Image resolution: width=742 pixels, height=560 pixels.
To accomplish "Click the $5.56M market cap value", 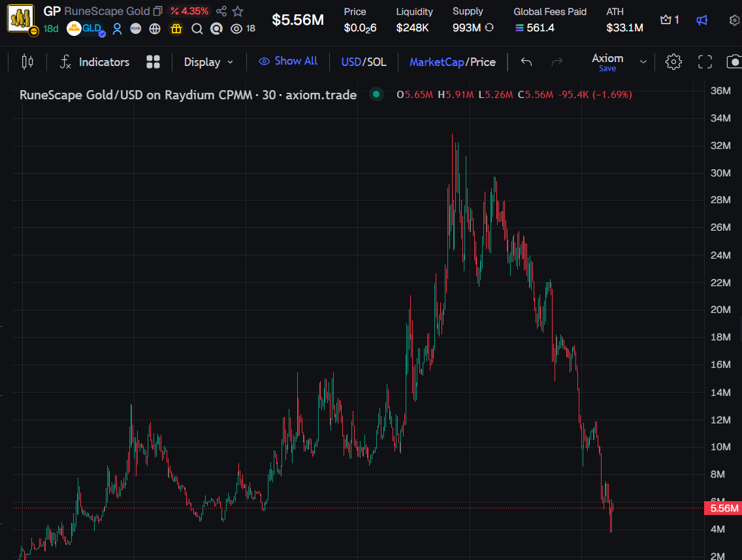I will (x=298, y=20).
